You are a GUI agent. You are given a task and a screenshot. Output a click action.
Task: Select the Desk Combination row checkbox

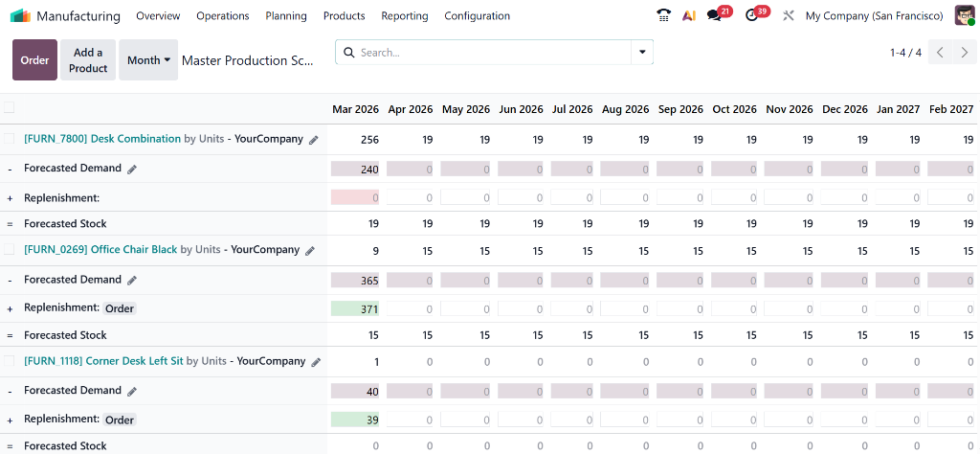9,139
